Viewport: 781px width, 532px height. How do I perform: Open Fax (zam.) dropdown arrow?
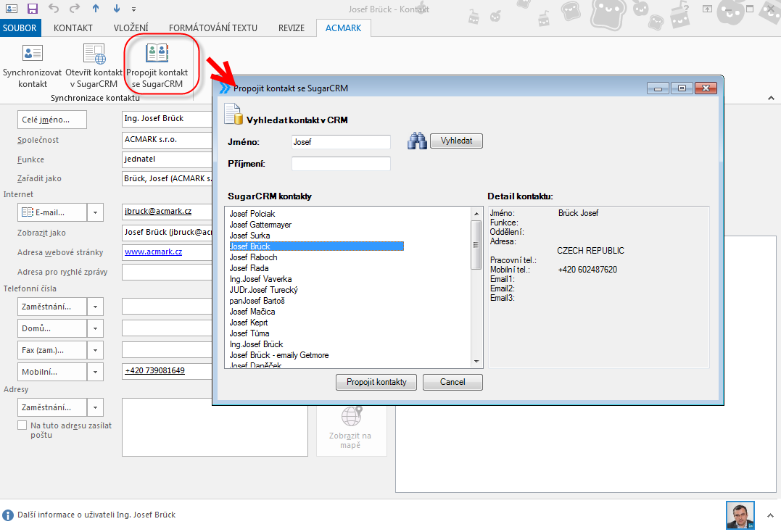point(95,350)
